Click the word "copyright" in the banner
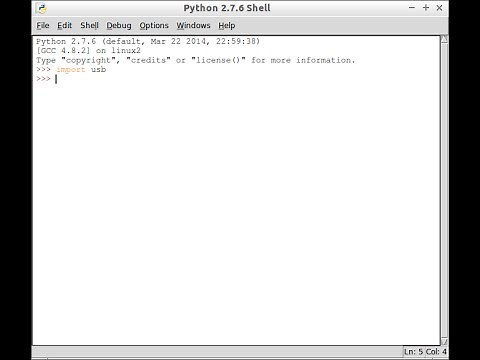The height and width of the screenshot is (360, 480). tap(88, 60)
